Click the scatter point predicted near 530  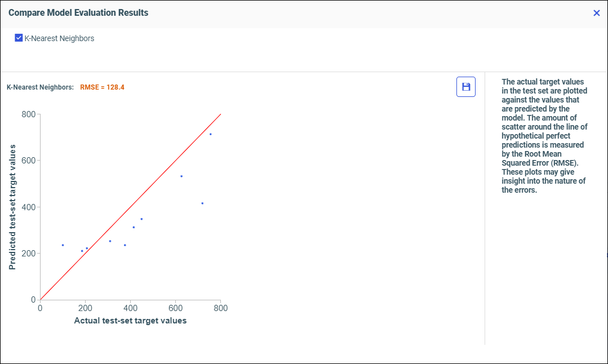coord(181,176)
